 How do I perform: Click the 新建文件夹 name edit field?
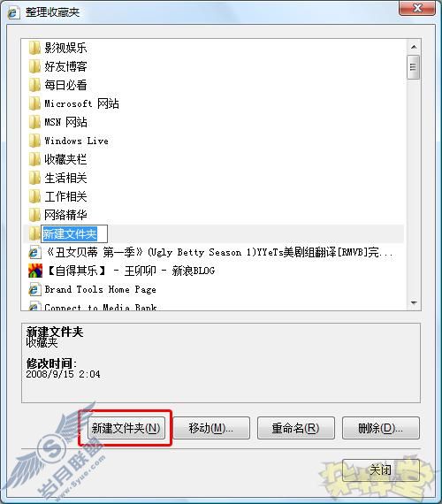74,233
